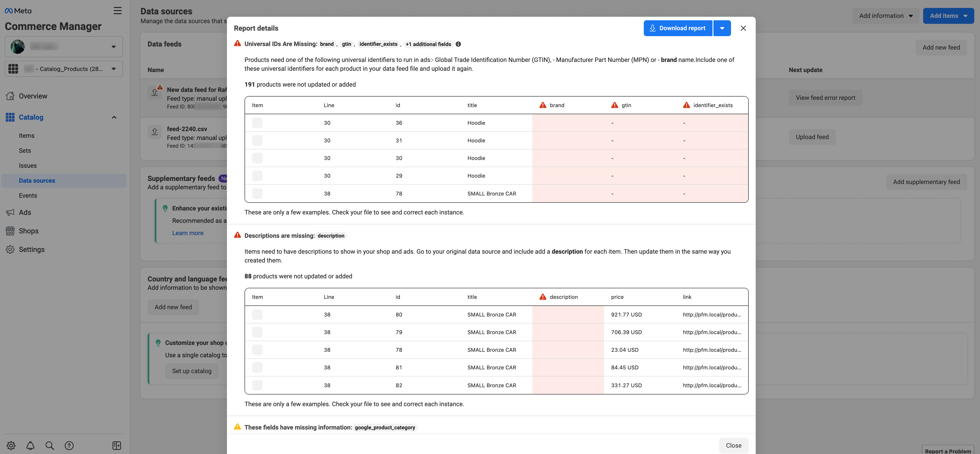Click the link cell in 23.04 USD row
The image size is (980, 454).
[712, 350]
